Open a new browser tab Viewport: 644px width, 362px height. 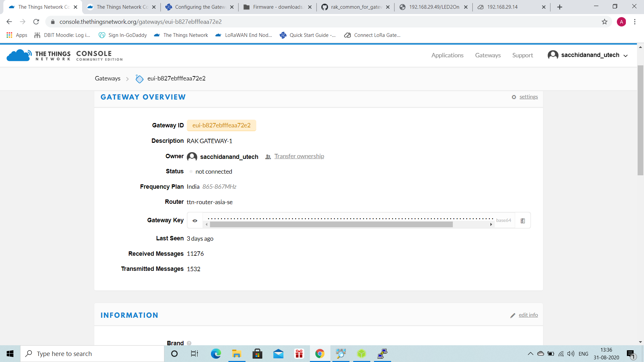coord(559,7)
